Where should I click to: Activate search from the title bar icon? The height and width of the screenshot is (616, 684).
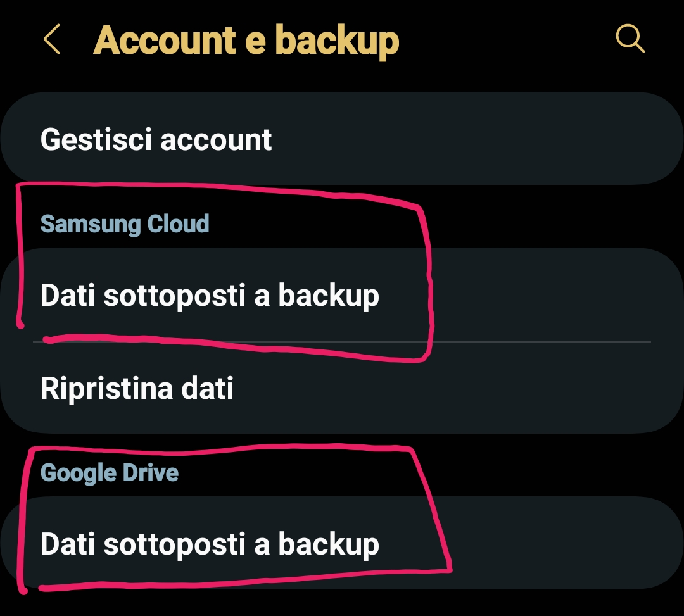[630, 38]
